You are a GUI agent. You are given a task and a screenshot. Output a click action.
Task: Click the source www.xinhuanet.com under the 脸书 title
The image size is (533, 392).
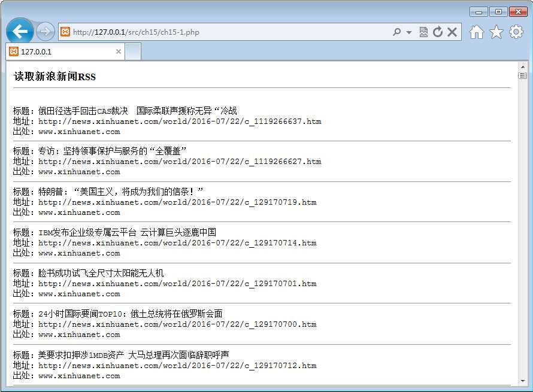tap(79, 294)
